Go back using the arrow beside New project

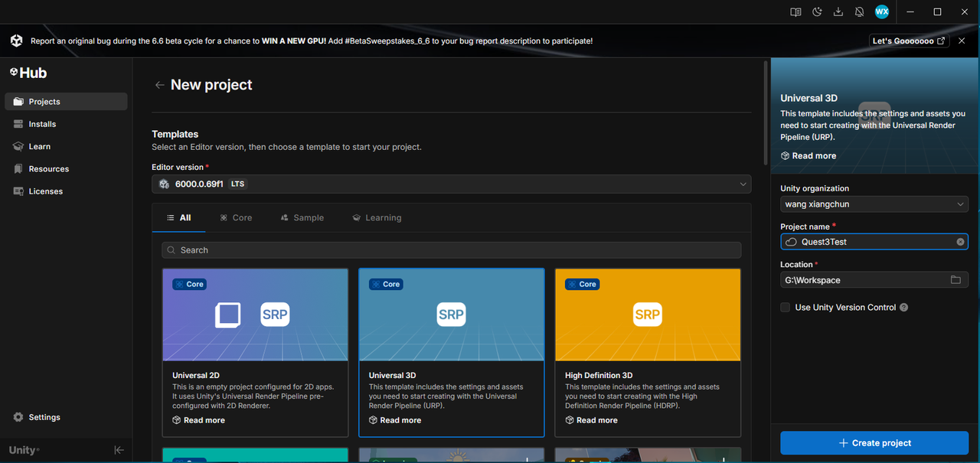pos(159,85)
